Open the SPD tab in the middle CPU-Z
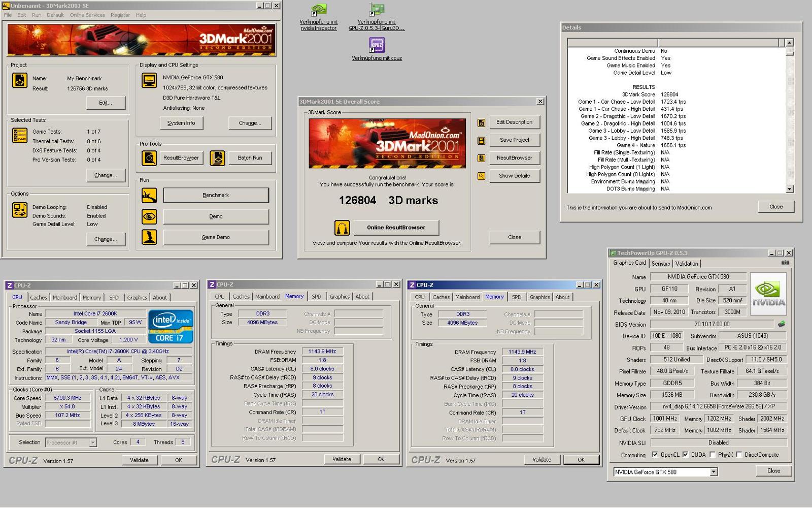 coord(316,297)
